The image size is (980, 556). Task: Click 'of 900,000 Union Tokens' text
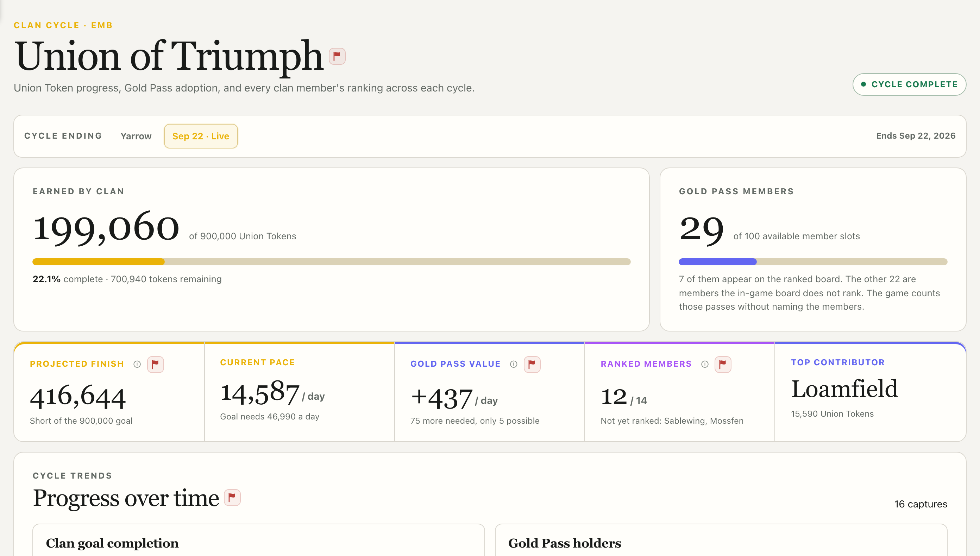(243, 236)
